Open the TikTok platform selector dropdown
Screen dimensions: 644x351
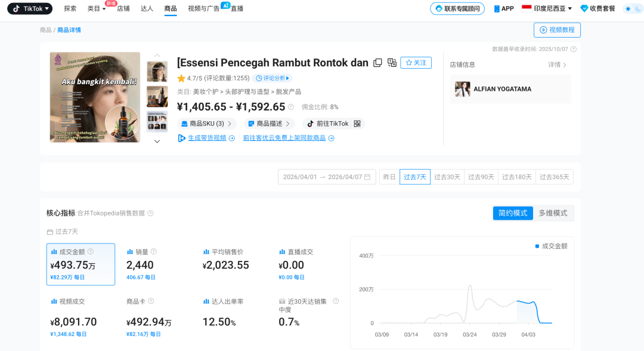[x=30, y=8]
